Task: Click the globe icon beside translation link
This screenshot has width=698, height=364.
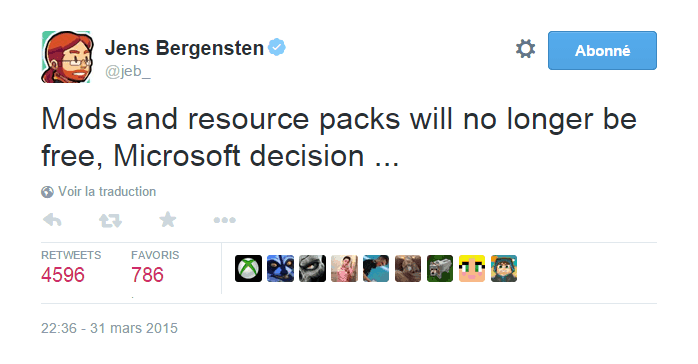Action: pyautogui.click(x=47, y=192)
